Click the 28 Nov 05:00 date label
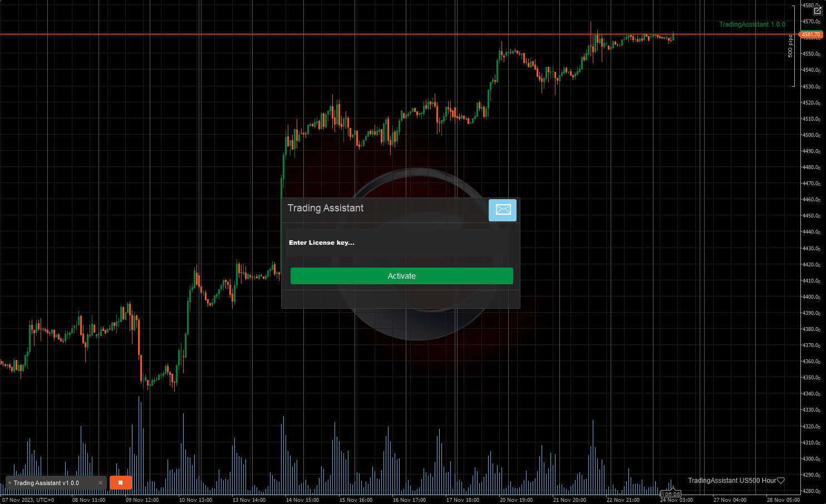Image resolution: width=826 pixels, height=504 pixels. [783, 500]
